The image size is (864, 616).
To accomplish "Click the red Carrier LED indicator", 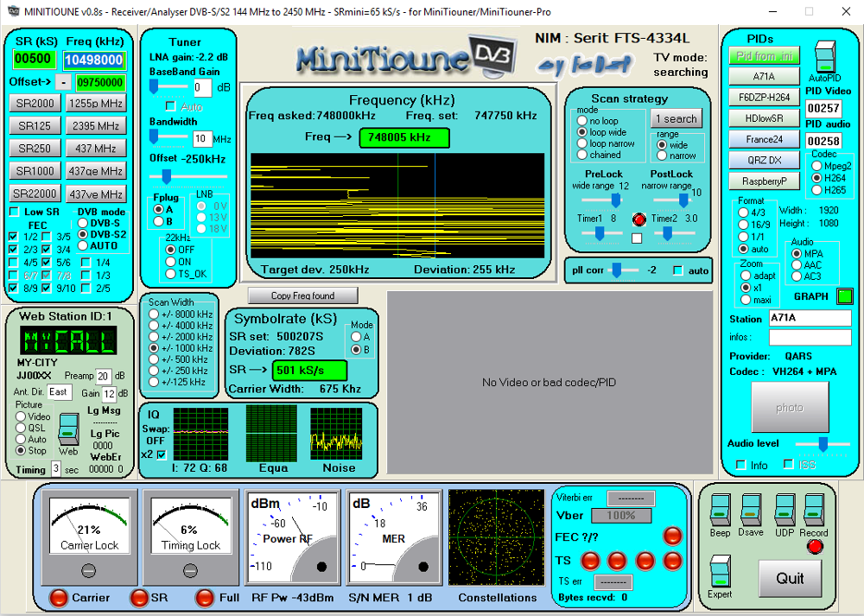I will point(59,597).
